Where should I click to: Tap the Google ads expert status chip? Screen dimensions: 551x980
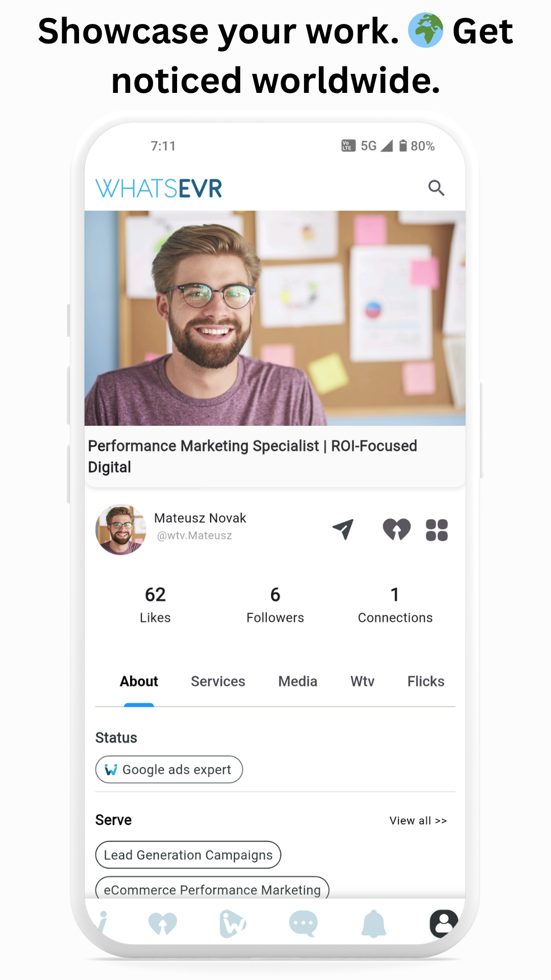[x=169, y=769]
